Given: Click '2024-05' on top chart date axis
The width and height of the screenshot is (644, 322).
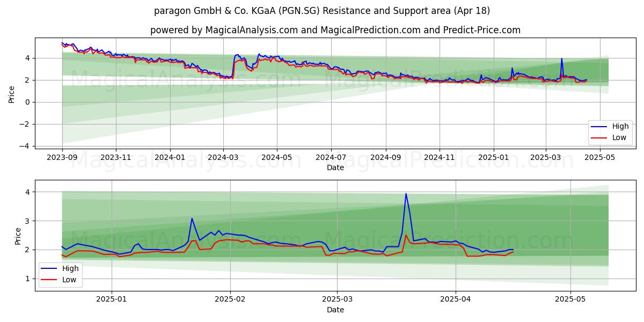Looking at the screenshot, I should pyautogui.click(x=277, y=158).
